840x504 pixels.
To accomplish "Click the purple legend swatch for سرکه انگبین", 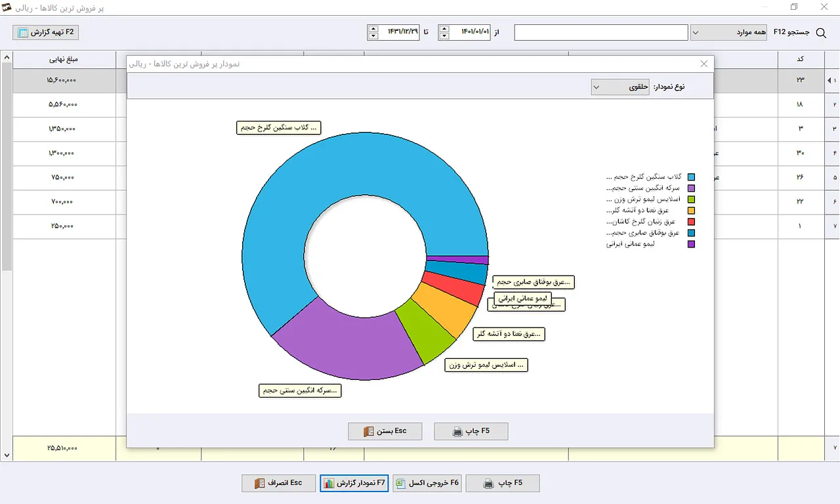I will 691,188.
